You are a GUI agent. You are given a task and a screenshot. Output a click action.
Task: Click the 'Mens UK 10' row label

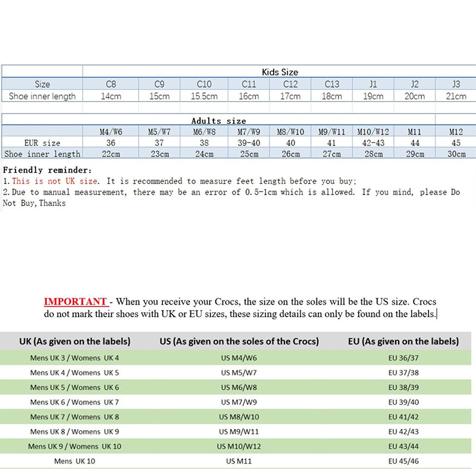75,461
